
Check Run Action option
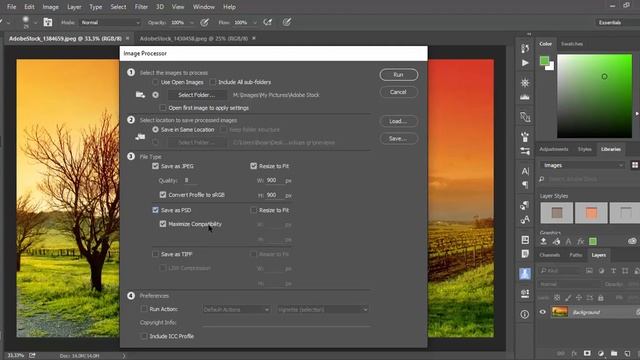tap(144, 309)
